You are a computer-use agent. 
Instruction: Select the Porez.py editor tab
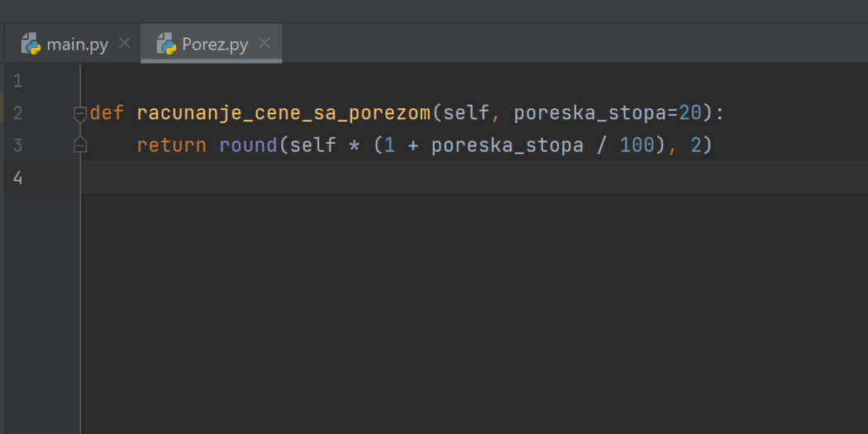tap(212, 44)
